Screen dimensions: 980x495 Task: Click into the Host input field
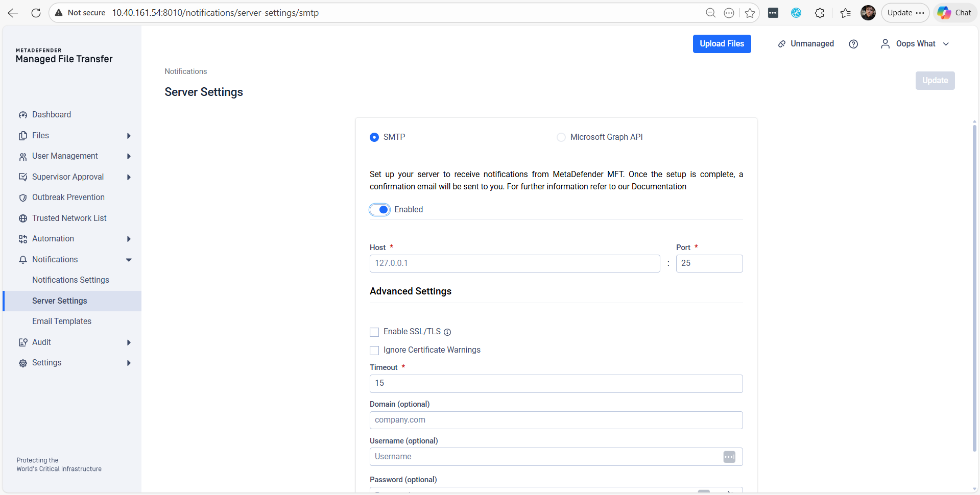(x=514, y=263)
